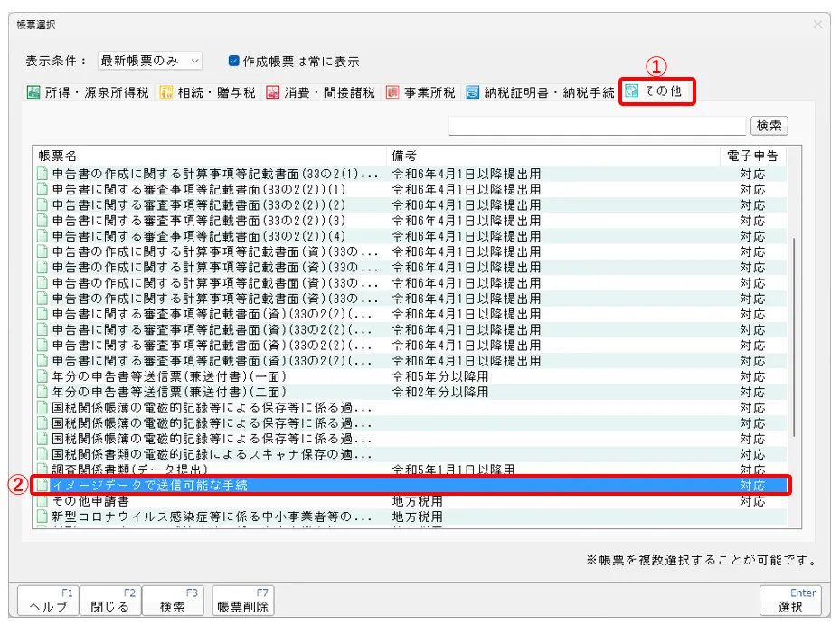Sort list by 電子申告 column header
Screen dimensions: 840x626
coord(752,156)
